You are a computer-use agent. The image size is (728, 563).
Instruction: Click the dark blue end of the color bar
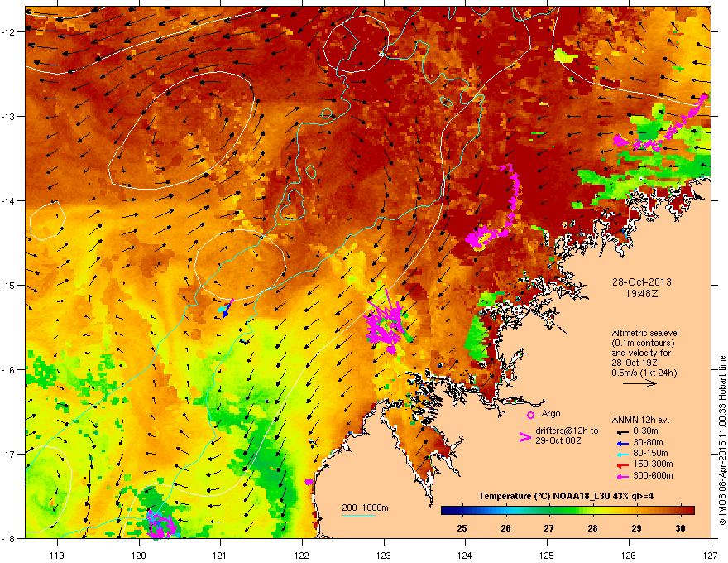(447, 511)
